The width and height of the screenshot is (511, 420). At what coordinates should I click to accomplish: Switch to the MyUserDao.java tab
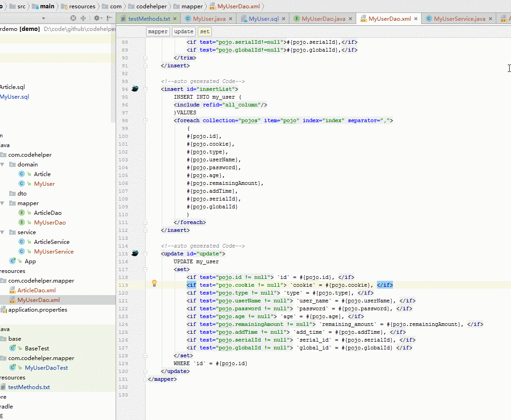pyautogui.click(x=323, y=18)
